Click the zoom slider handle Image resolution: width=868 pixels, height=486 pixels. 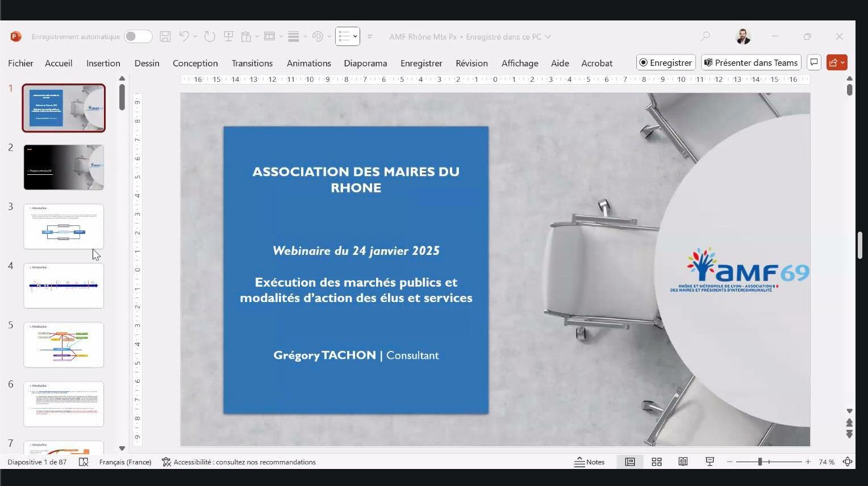[760, 462]
